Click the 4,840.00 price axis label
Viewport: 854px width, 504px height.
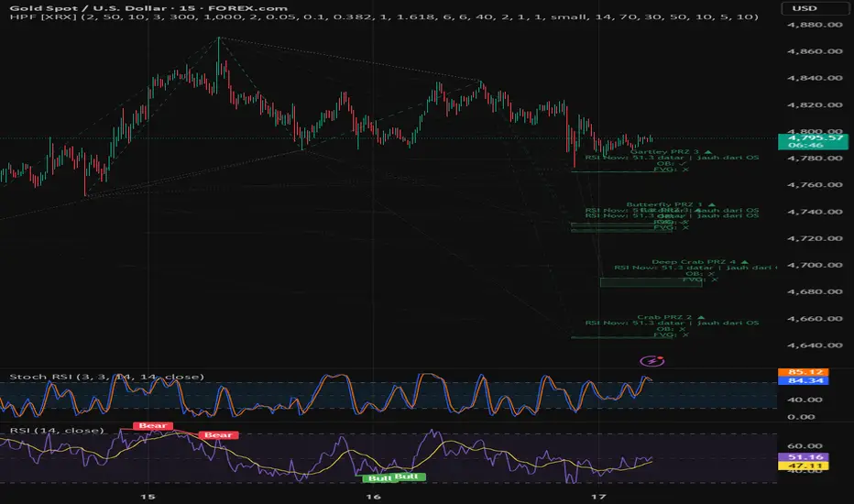[x=815, y=78]
